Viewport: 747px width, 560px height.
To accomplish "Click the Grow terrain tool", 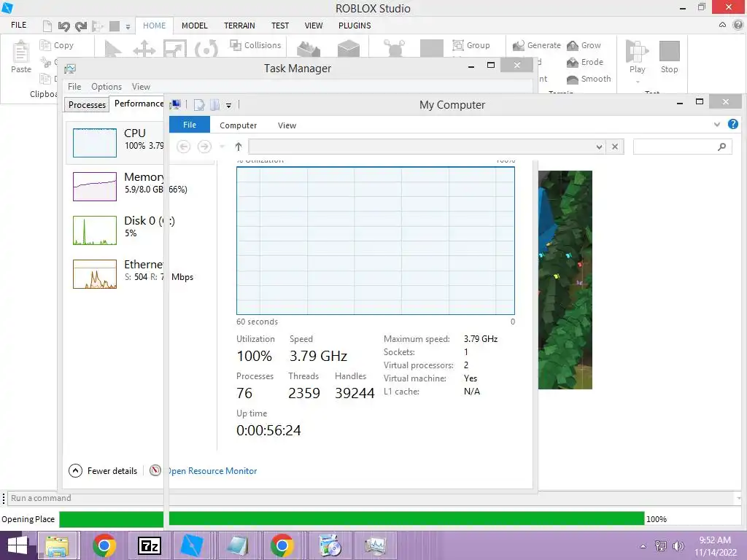I will 584,45.
